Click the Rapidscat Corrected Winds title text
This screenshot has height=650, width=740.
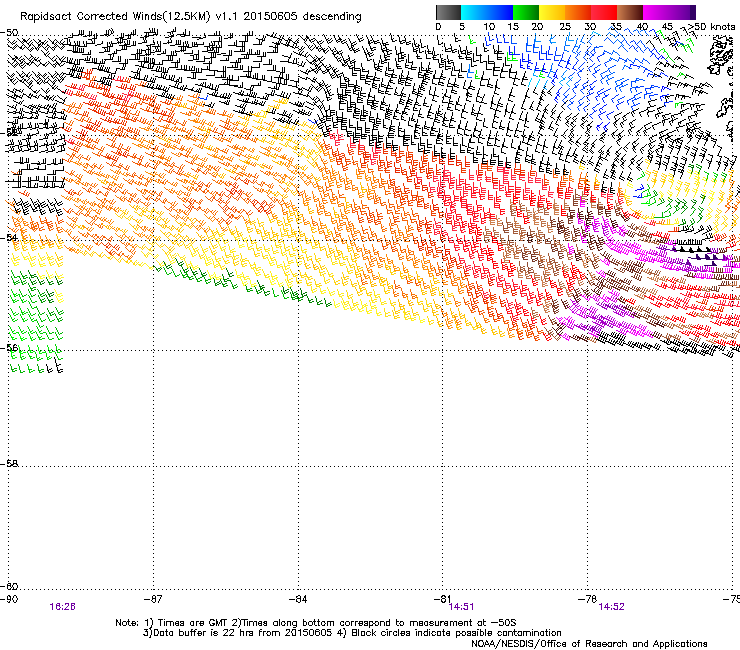pos(191,17)
